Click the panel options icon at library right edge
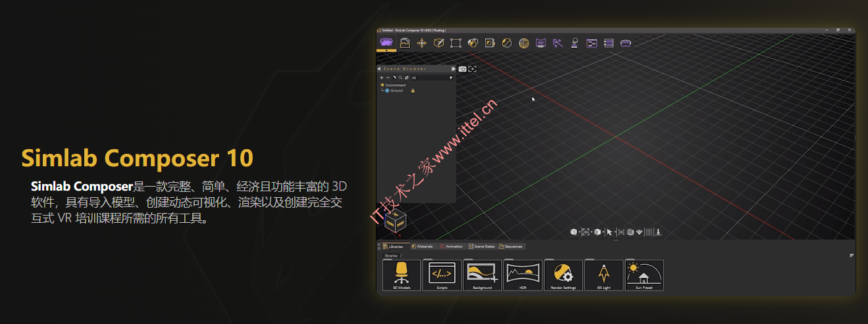This screenshot has width=868, height=324. [x=852, y=255]
